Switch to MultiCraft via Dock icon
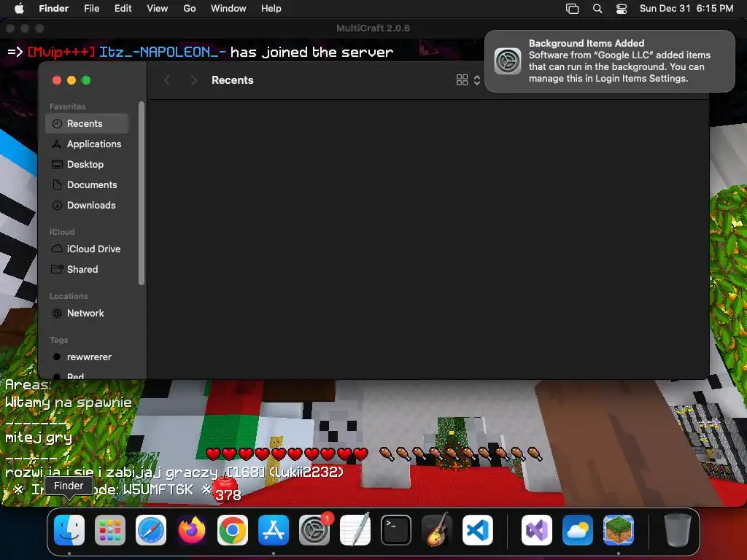Image resolution: width=747 pixels, height=560 pixels. click(x=619, y=529)
